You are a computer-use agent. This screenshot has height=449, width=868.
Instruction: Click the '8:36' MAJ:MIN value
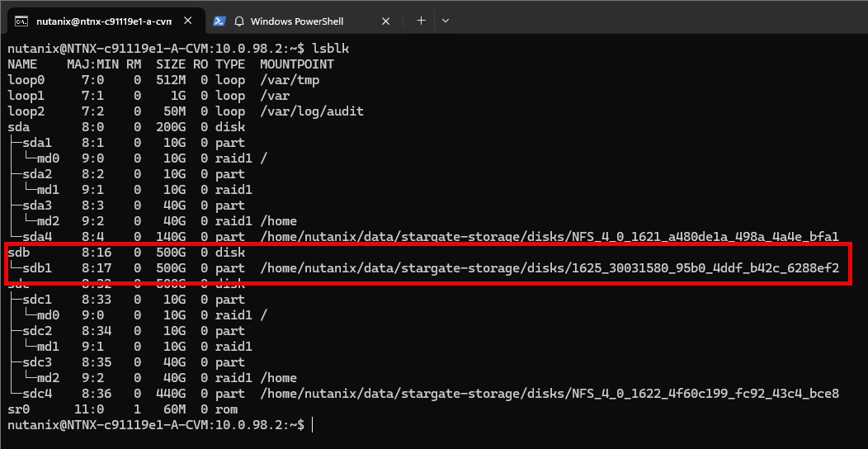[x=97, y=394]
